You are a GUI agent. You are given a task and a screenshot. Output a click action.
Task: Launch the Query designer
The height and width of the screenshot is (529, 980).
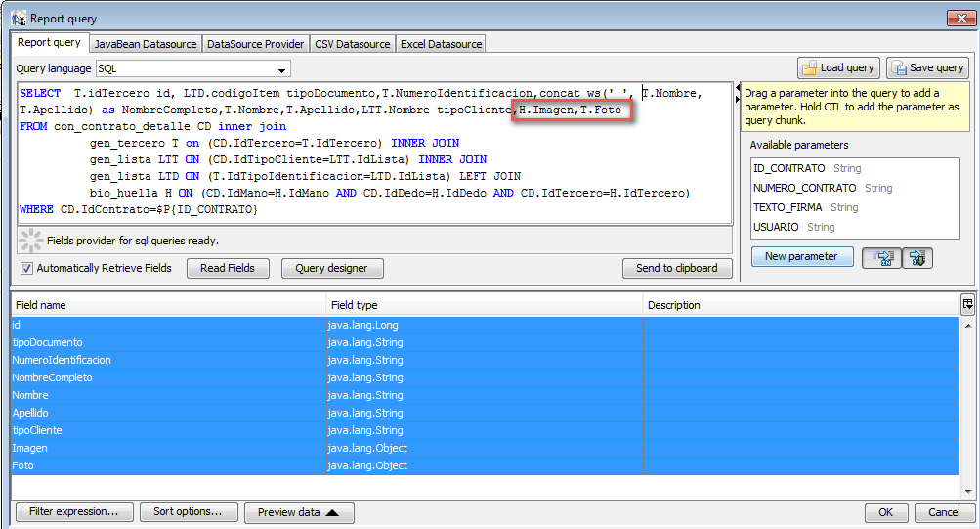(332, 268)
